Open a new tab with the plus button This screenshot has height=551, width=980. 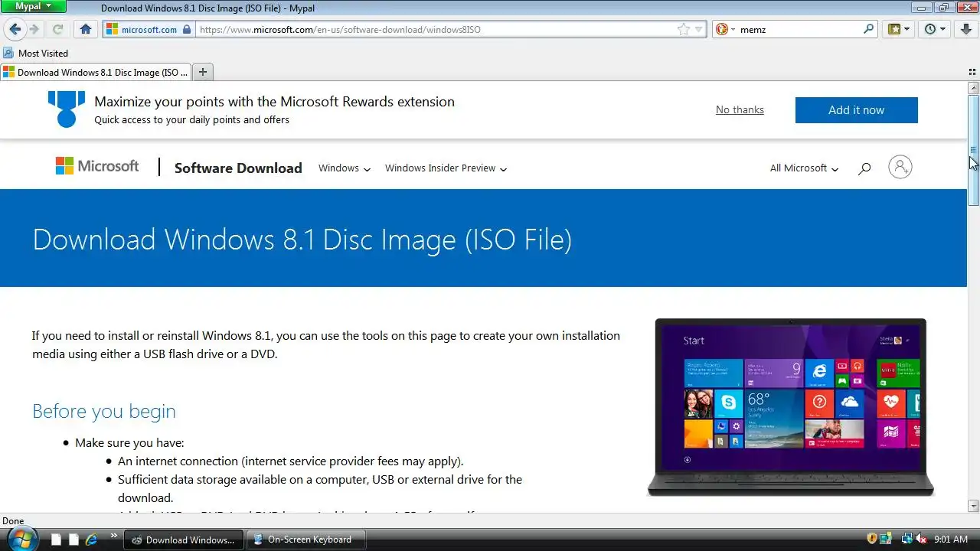point(203,72)
